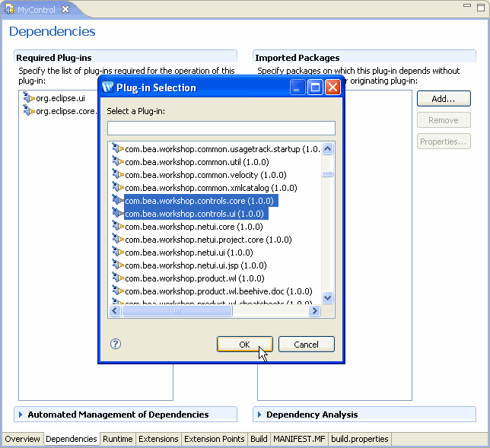The height and width of the screenshot is (448, 490).
Task: Select com.bea.workshop.netui.ui.jsp (1.0.0) entry
Action: tap(196, 265)
